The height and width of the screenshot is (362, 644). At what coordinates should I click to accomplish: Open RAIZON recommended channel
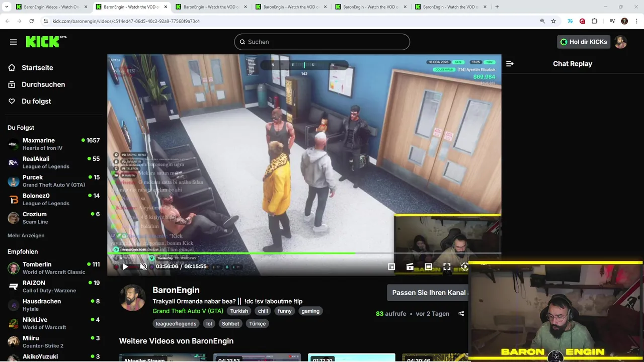(53, 287)
